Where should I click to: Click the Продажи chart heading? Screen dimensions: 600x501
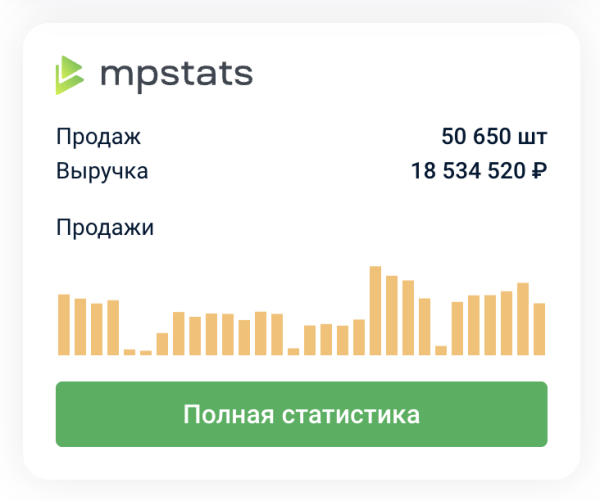coord(105,227)
